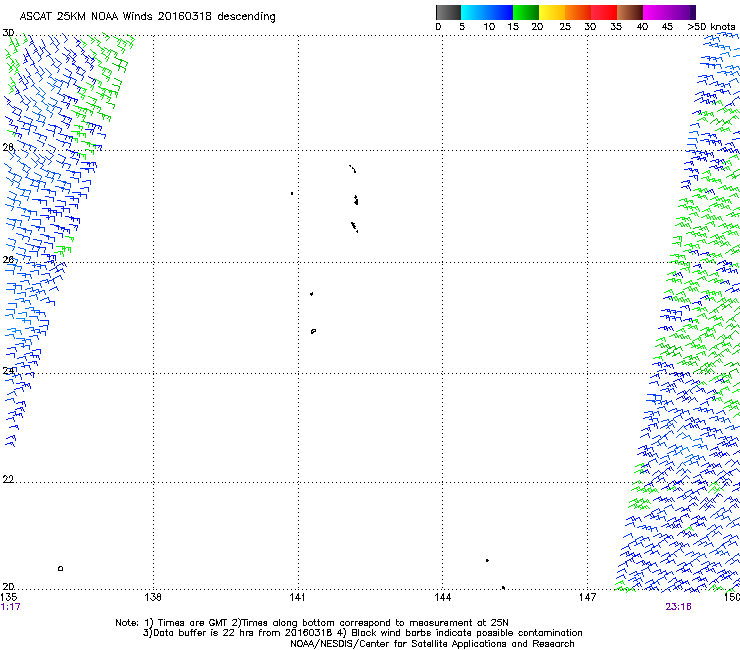Select the cyan-blue 5-15 knots color band
The width and height of the screenshot is (740, 650).
(487, 12)
